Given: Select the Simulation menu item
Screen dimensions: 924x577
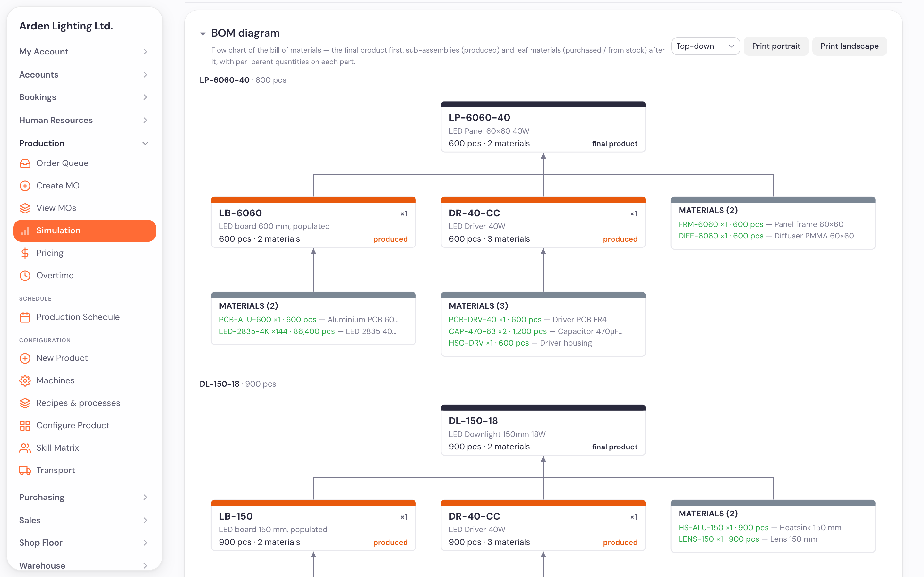Looking at the screenshot, I should 84,230.
